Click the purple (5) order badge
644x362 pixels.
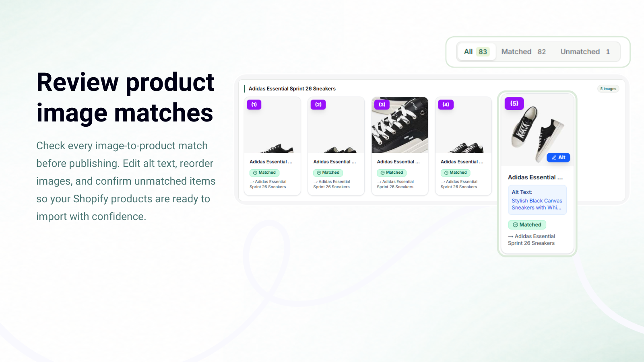514,103
